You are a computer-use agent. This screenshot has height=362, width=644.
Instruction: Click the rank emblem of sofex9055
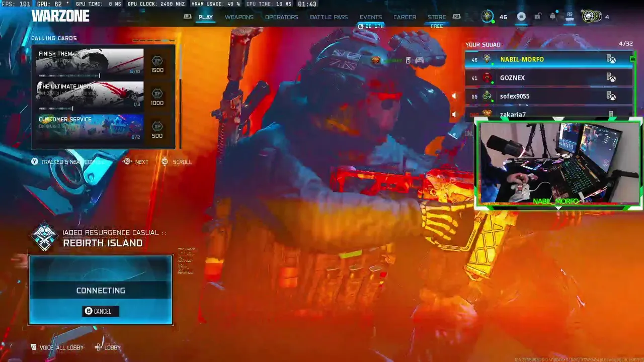[x=487, y=96]
